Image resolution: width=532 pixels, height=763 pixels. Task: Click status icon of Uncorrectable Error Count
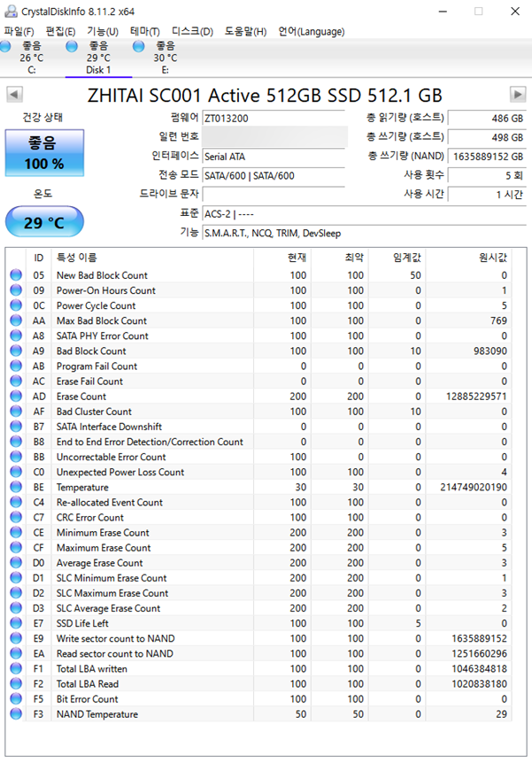coord(16,457)
